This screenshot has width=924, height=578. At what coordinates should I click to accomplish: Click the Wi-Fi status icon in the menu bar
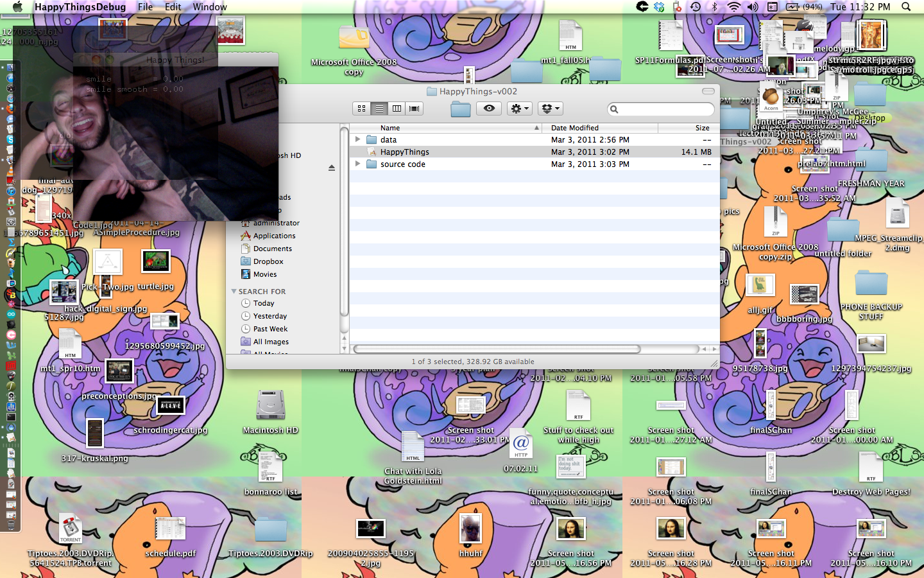tap(733, 7)
